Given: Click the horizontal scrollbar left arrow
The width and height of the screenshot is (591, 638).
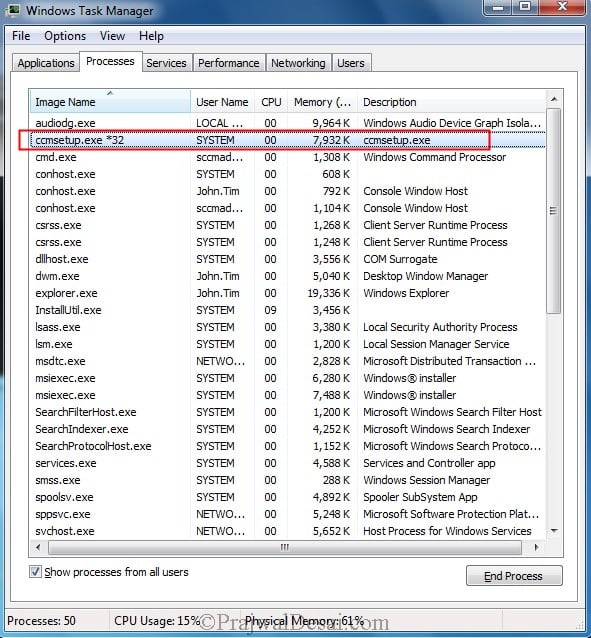Looking at the screenshot, I should tap(38, 547).
